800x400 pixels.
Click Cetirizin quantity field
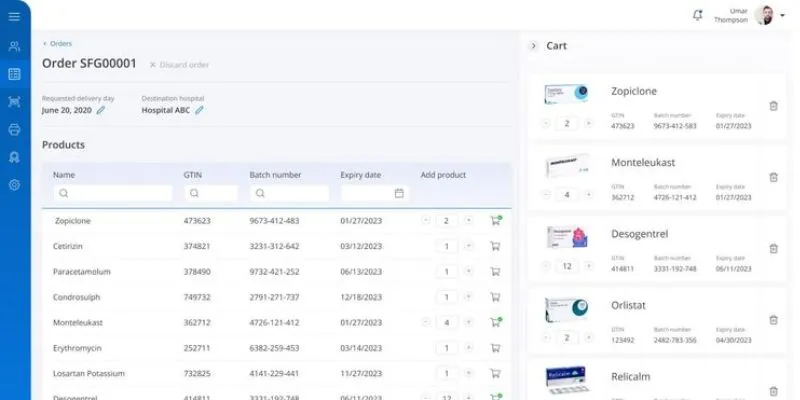447,246
